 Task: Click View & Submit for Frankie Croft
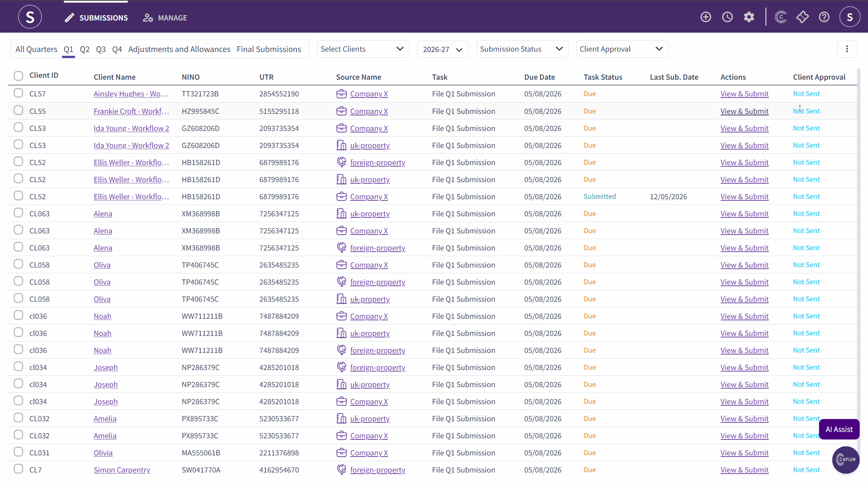coord(744,111)
